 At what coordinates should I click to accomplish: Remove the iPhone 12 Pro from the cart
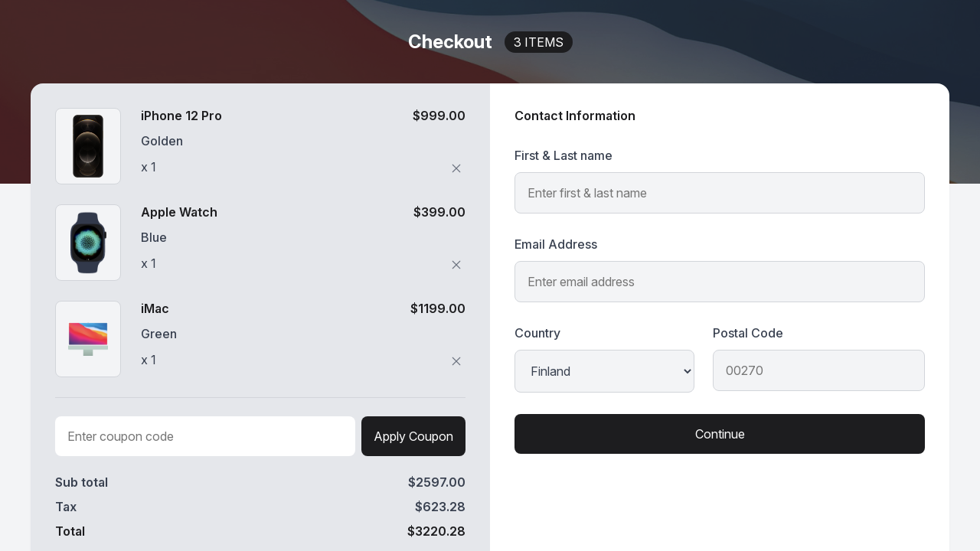[x=456, y=168]
